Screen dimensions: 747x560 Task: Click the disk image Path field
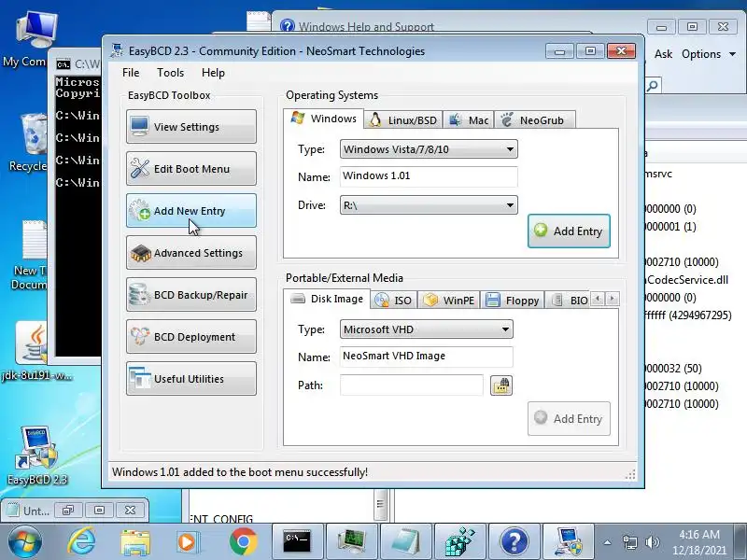412,385
